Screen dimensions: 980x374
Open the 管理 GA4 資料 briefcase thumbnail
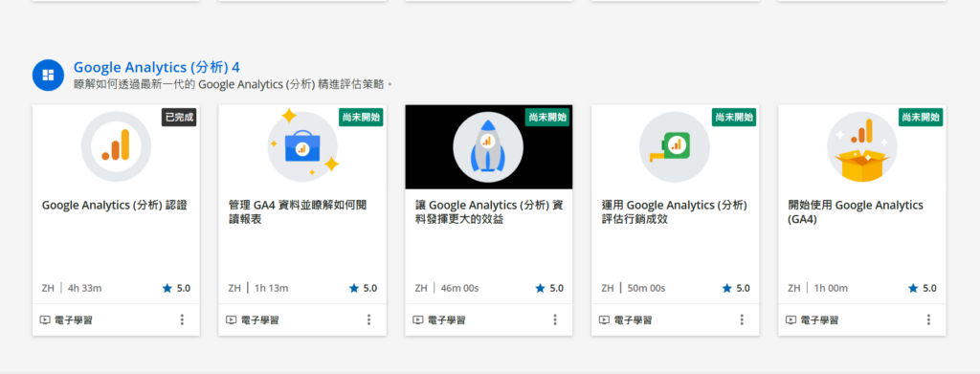(302, 146)
